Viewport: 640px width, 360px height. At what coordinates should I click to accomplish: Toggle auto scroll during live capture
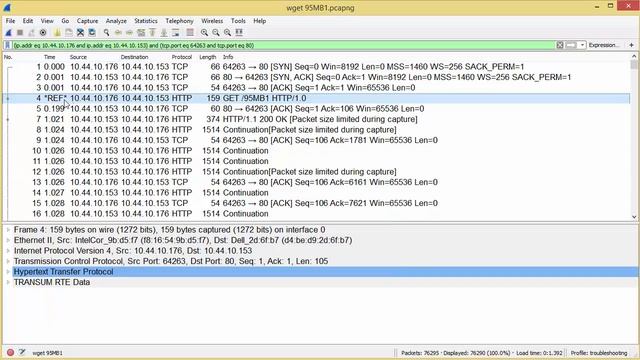point(176,33)
